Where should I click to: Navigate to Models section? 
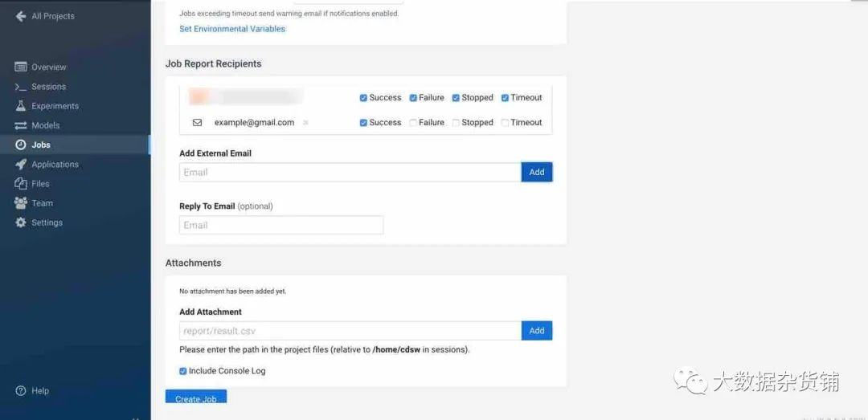[x=45, y=125]
